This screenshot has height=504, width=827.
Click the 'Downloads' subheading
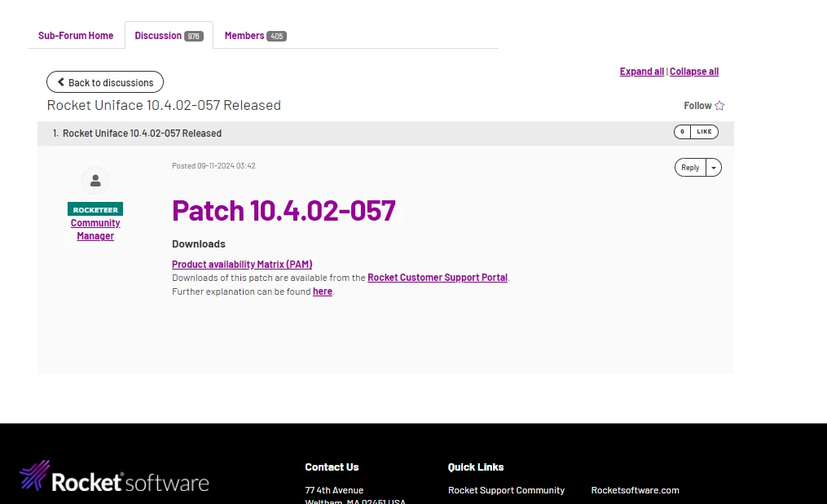pyautogui.click(x=198, y=244)
